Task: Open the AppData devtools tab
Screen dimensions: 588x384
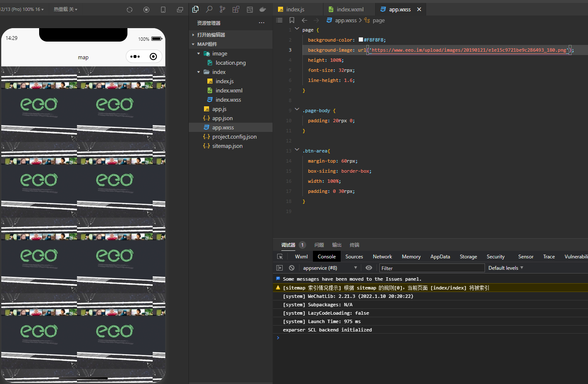Action: click(440, 257)
